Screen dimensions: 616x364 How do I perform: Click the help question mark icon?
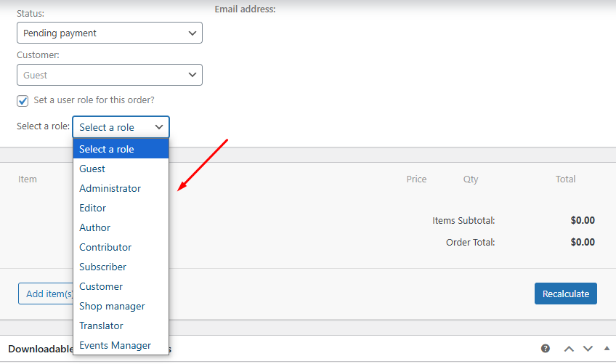[546, 349]
